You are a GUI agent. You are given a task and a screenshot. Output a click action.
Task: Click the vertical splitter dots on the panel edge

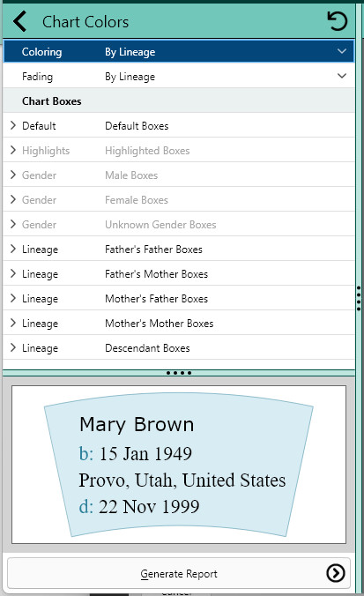coord(359,299)
